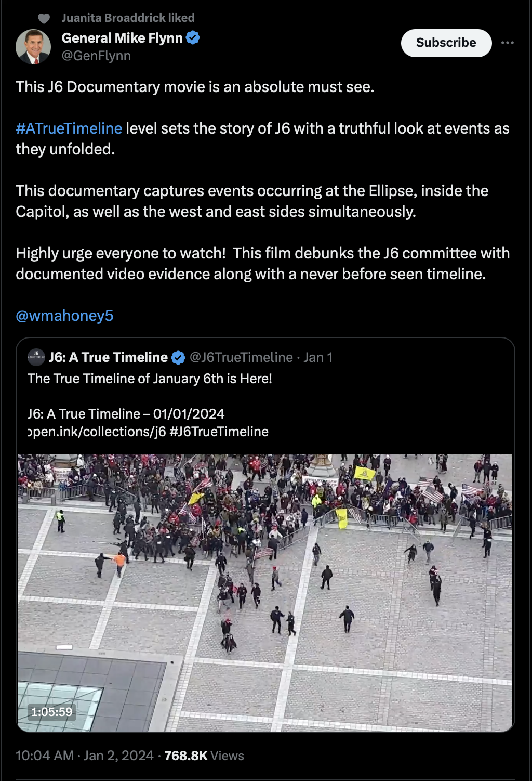Click J6: A True Timeline verified badge

[178, 358]
